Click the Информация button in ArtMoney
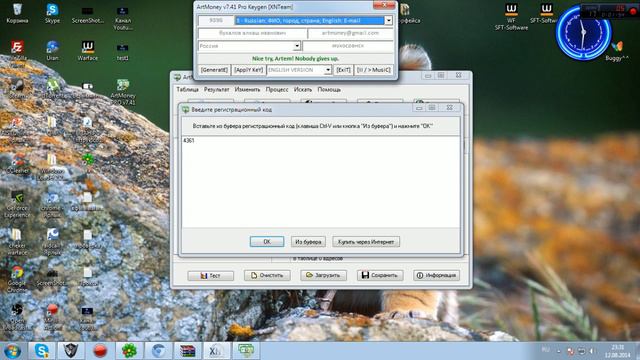Screen dimensions: 640x360 click(x=436, y=276)
